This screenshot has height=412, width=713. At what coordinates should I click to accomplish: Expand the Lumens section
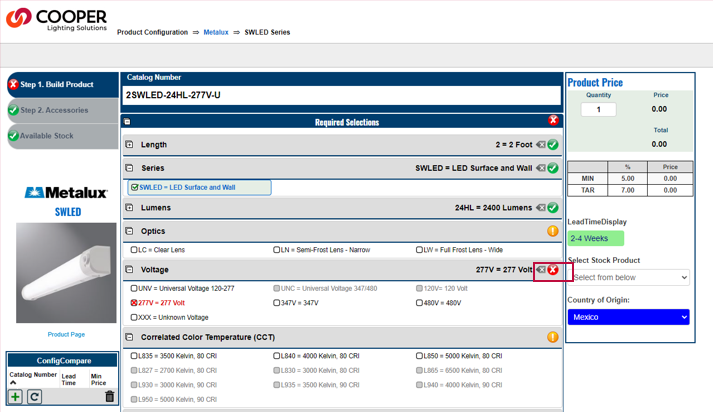[x=129, y=207]
